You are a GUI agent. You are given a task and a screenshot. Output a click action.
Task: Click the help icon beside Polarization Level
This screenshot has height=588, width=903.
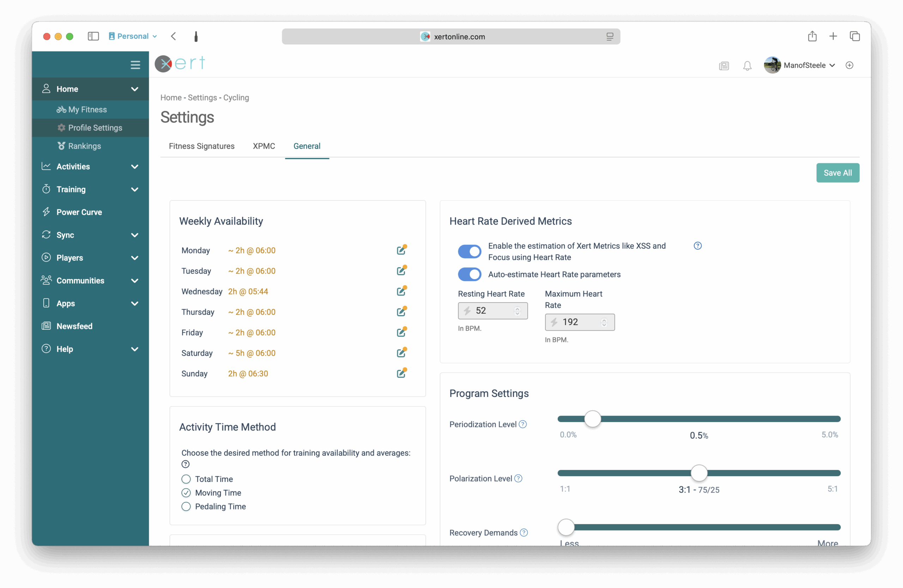click(518, 478)
